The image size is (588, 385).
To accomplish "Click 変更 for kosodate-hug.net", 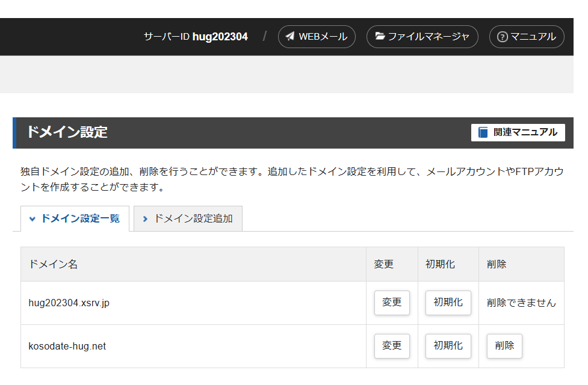I will tap(392, 346).
